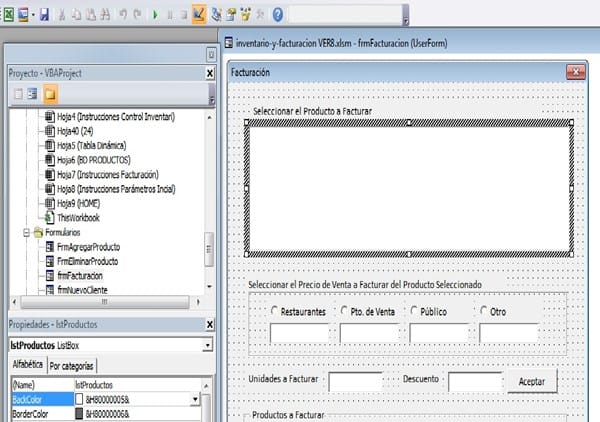Viewport: 600px width, 422px height.
Task: Open the lstProductos object dropdown
Action: (206, 345)
